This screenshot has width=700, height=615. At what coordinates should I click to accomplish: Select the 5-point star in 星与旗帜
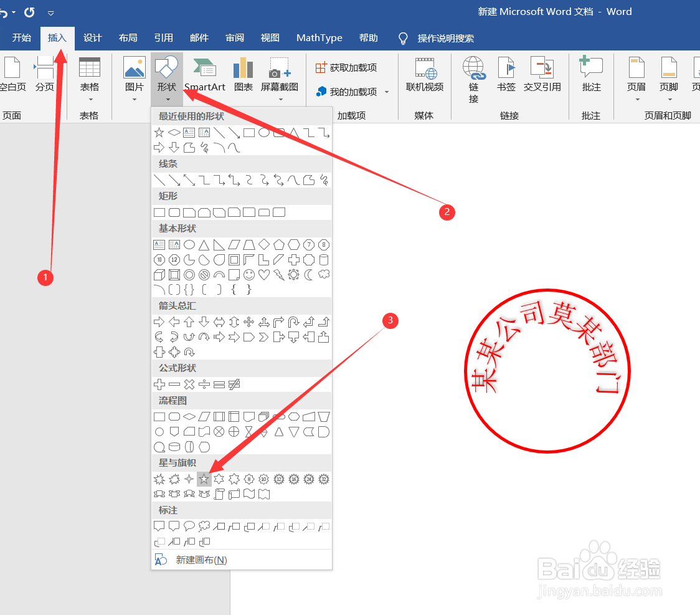[204, 479]
